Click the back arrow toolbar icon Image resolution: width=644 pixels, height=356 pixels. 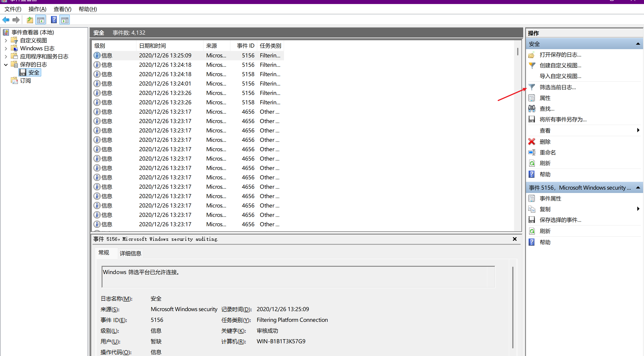6,20
